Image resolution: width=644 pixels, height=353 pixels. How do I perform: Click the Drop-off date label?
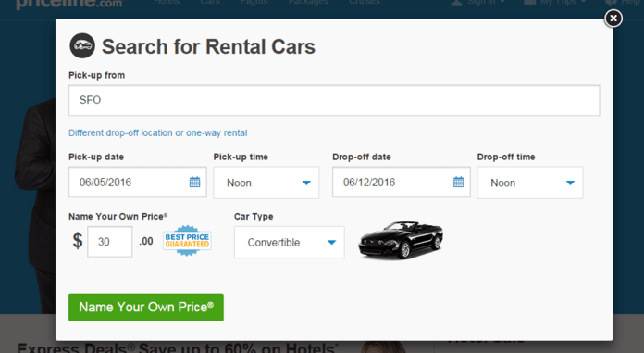tap(362, 157)
